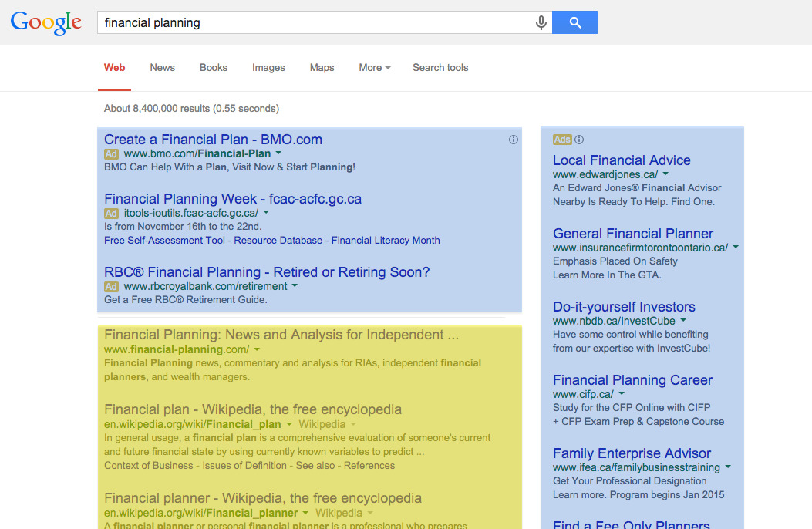Open 'Do-it-yourself Investors' ad
812x529 pixels.
624,307
